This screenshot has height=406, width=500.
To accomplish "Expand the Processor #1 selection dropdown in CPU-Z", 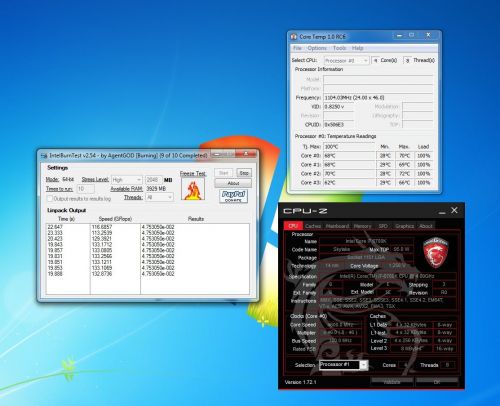I will (x=364, y=365).
